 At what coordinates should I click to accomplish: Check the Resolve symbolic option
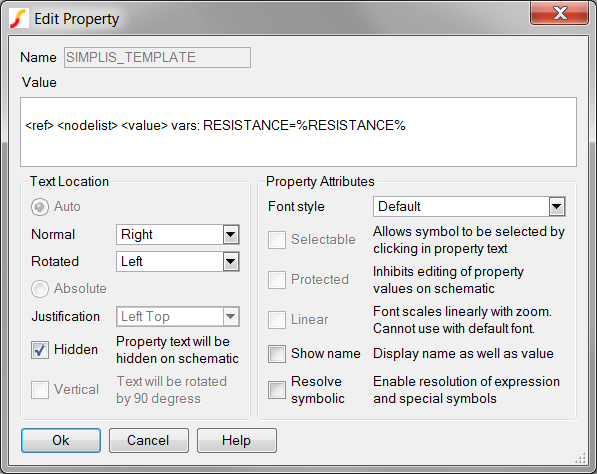tap(277, 390)
